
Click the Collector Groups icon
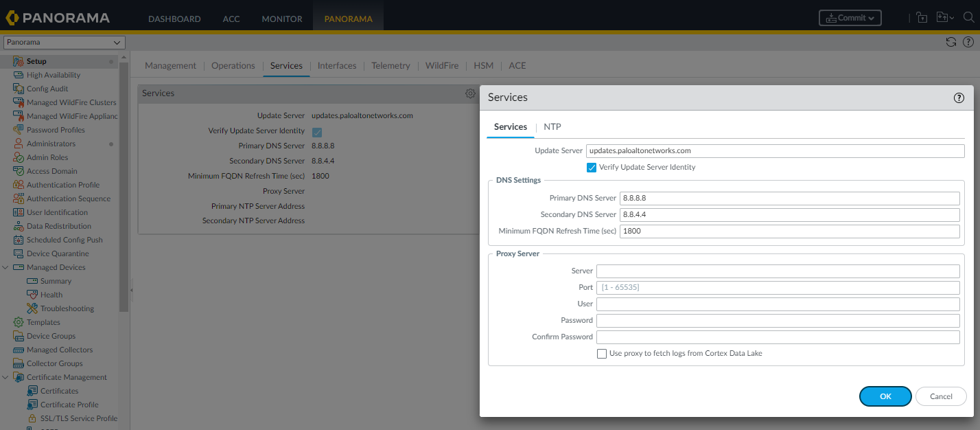coord(19,363)
